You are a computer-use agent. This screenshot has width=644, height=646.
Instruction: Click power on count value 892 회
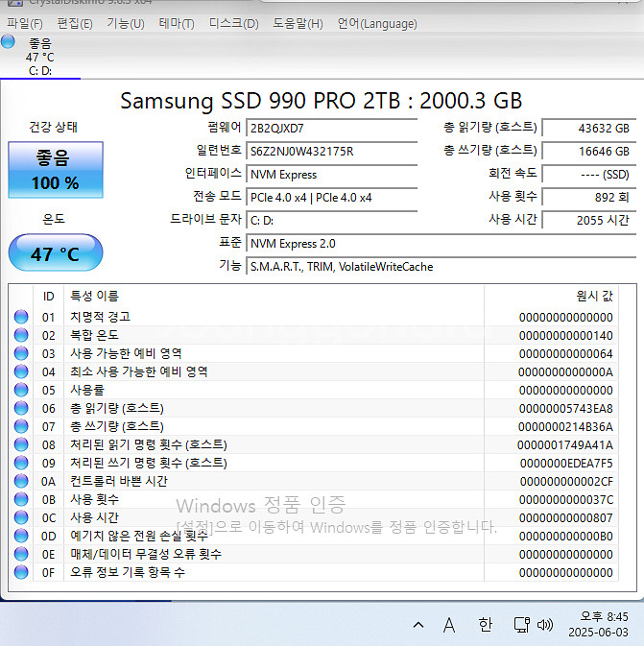pos(589,198)
